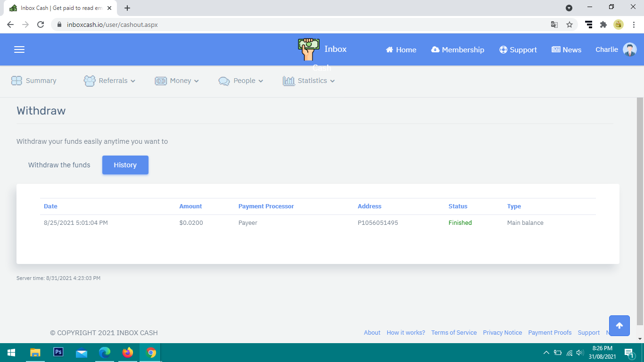Sort by the Payment Processor column header
Screen dimensions: 644x362
pyautogui.click(x=266, y=206)
